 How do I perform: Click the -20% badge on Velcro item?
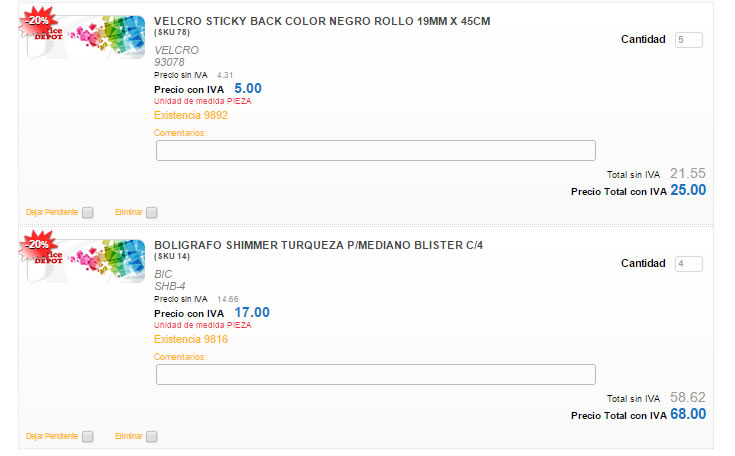(x=38, y=22)
